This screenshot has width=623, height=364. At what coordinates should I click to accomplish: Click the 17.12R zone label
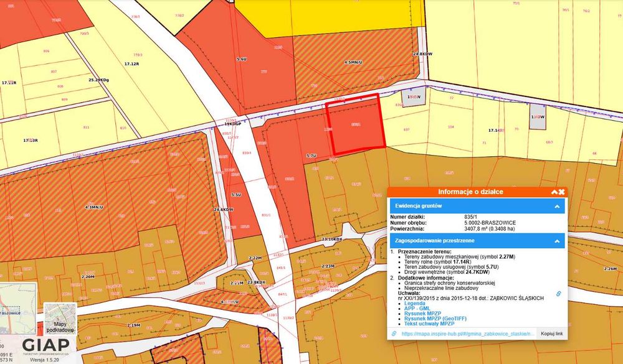[x=131, y=63]
